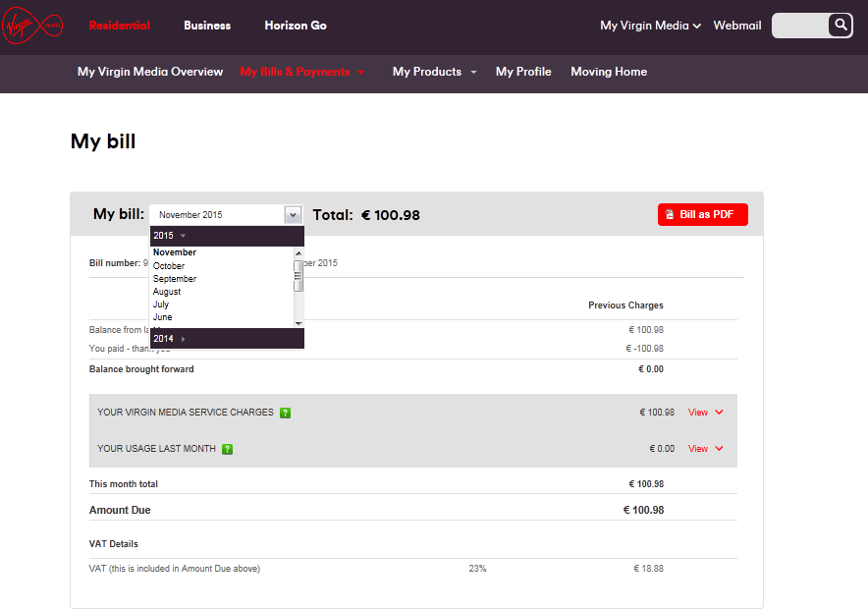Navigate to Moving Home
This screenshot has width=868, height=609.
pos(609,72)
